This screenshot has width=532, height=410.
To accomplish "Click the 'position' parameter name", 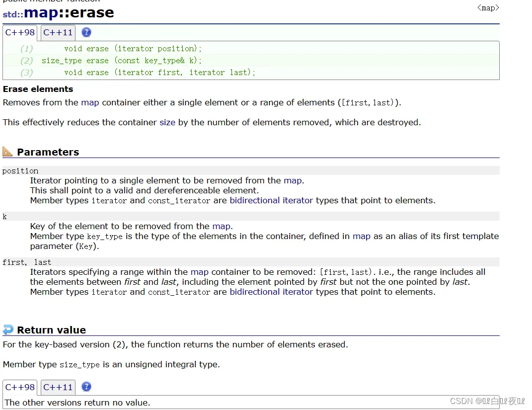I will (x=20, y=171).
